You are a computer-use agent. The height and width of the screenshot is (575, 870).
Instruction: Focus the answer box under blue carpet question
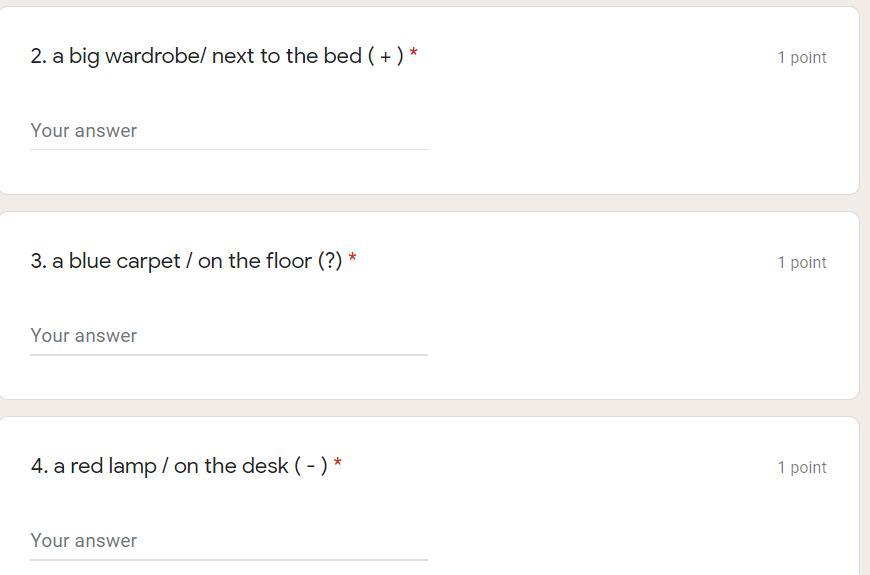pyautogui.click(x=228, y=336)
